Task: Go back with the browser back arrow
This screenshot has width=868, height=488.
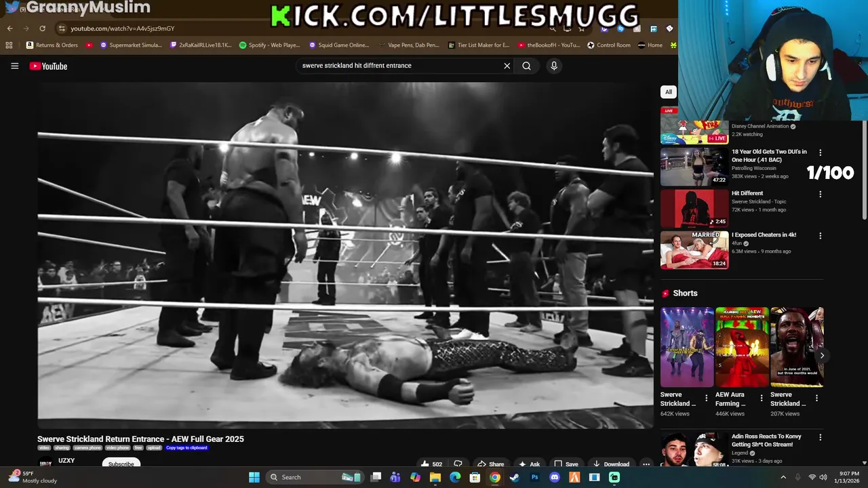Action: coord(9,28)
